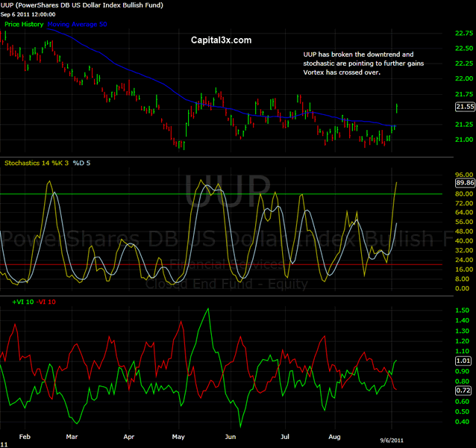Click the 21.55 current price tag
Screen dimensions: 476x448
pos(464,107)
